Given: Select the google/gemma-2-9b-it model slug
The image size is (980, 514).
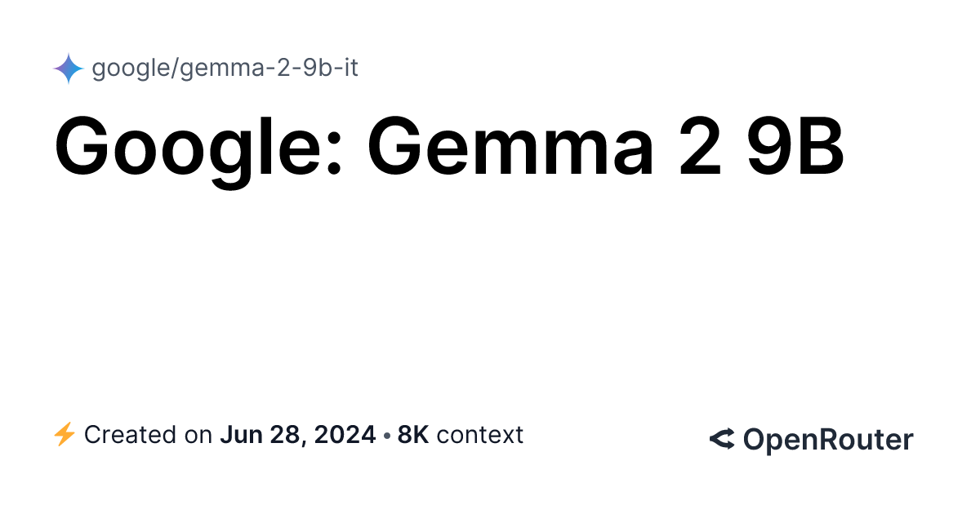Looking at the screenshot, I should [225, 69].
